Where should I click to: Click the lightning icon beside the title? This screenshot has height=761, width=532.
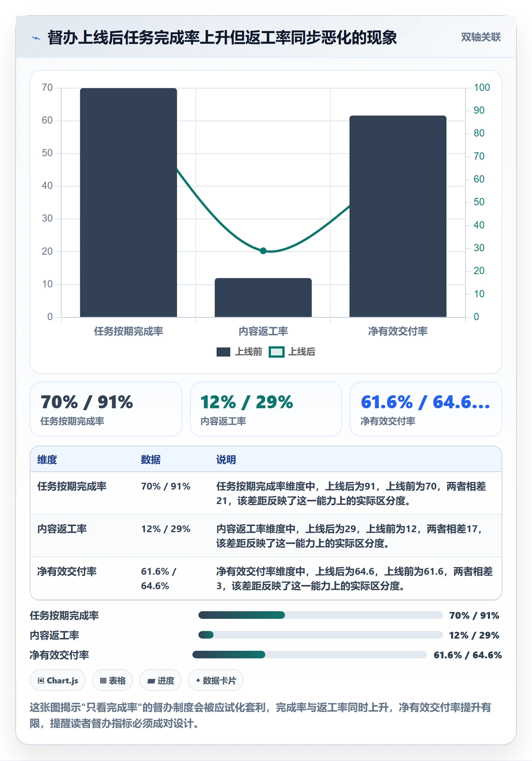click(36, 38)
